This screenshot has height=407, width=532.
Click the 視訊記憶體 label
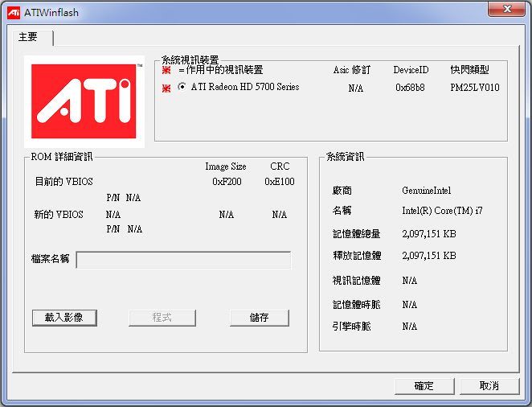(x=357, y=281)
